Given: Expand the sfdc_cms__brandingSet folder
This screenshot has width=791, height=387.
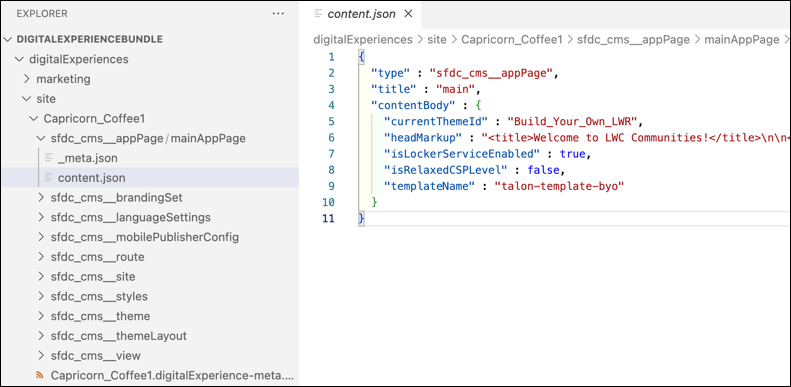Looking at the screenshot, I should [x=41, y=197].
